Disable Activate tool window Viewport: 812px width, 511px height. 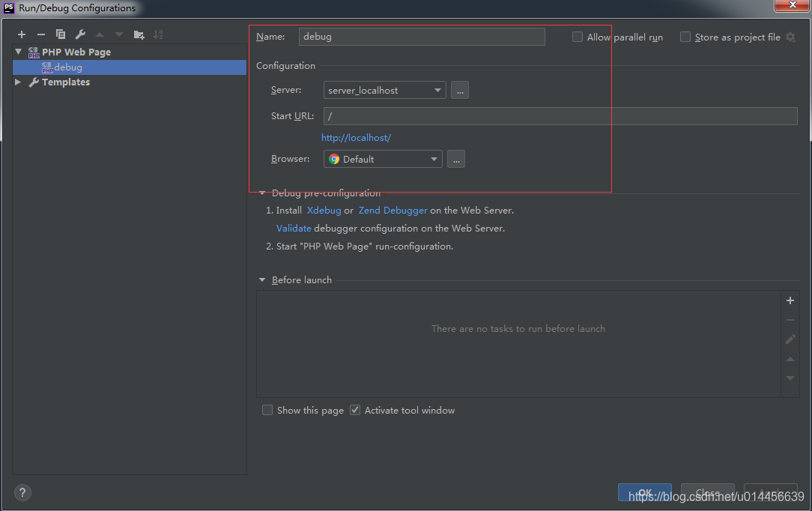354,410
